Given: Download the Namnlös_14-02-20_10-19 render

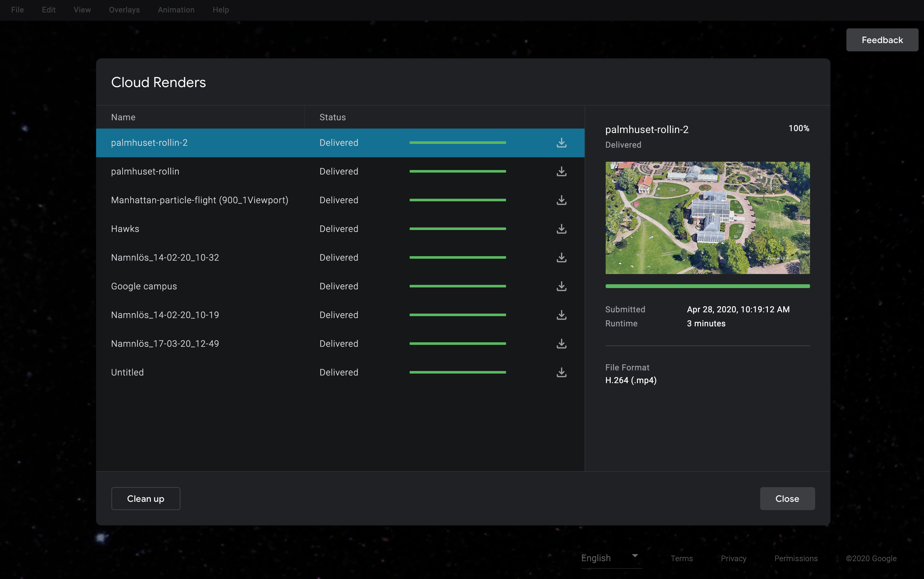Looking at the screenshot, I should tap(561, 315).
